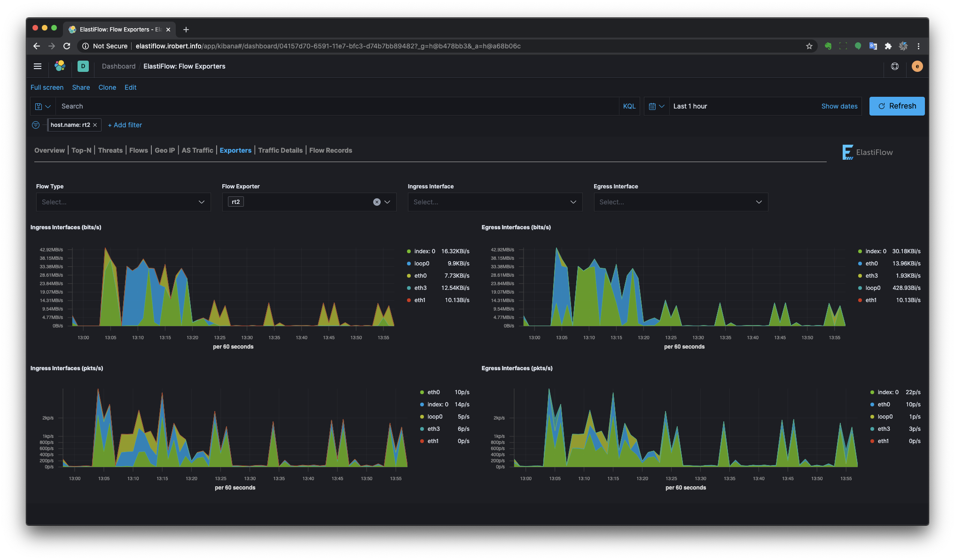
Task: Switch to the Top-N tab
Action: click(x=81, y=150)
